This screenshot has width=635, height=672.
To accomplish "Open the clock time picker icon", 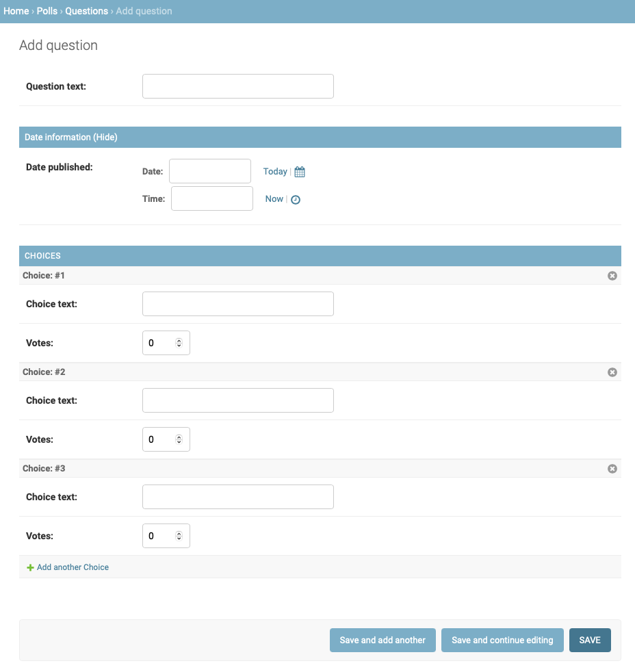I will (295, 199).
